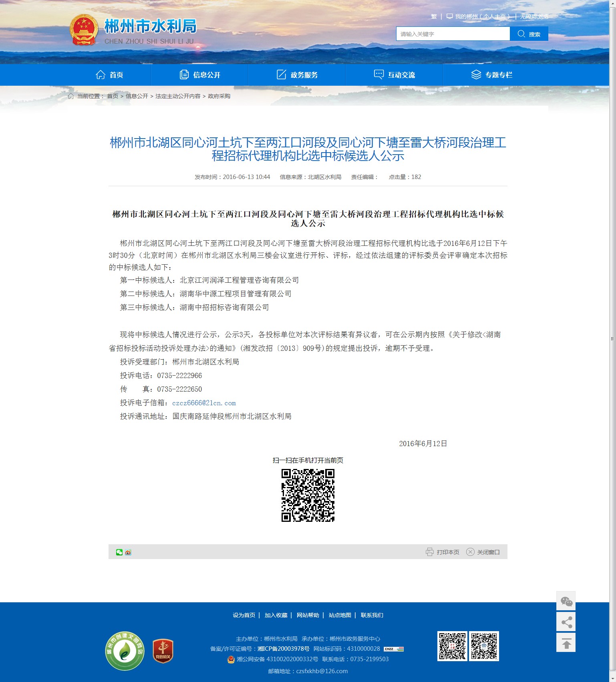Click the blue 搜索 search button

coord(529,34)
